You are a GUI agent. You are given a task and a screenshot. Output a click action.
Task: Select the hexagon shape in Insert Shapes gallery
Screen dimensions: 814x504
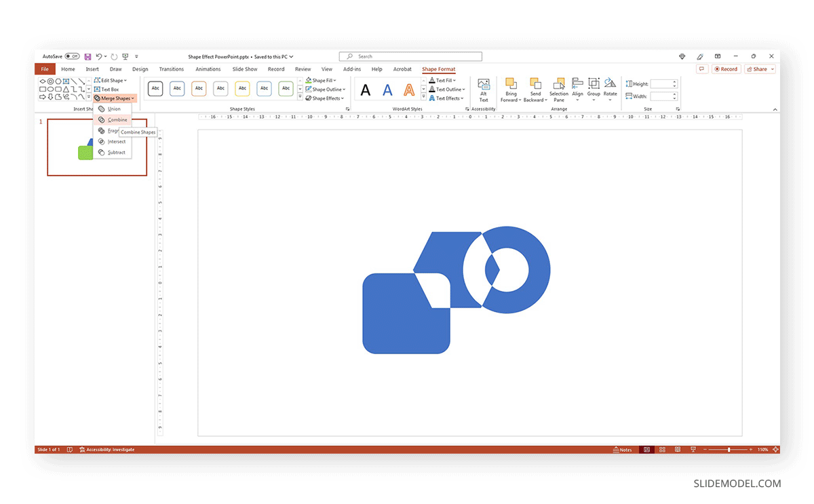58,80
